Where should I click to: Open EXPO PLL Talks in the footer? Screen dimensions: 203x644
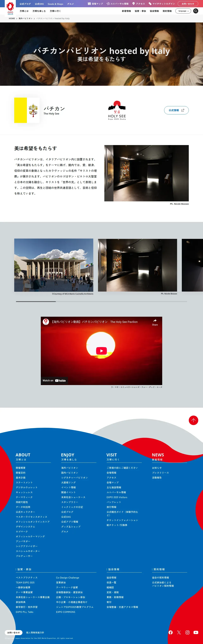[25, 612]
